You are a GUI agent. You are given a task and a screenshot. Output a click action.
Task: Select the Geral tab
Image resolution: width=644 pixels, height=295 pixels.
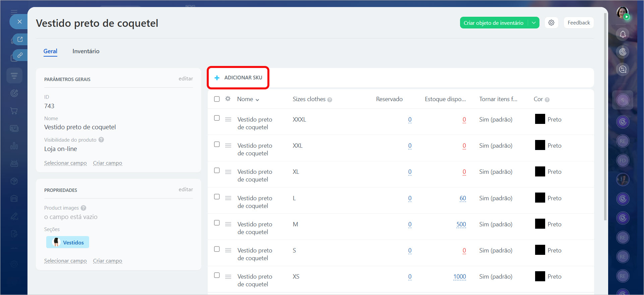tap(50, 51)
